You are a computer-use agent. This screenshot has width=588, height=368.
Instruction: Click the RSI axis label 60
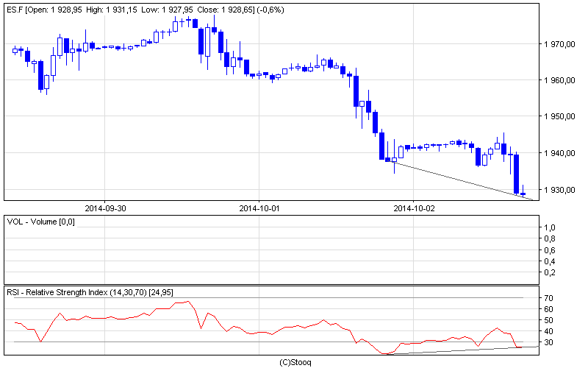[x=548, y=309]
